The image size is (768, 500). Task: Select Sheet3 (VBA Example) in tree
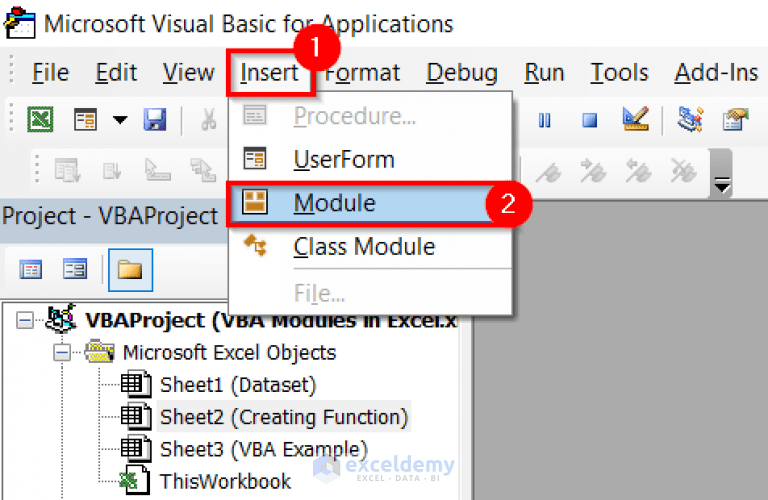[x=264, y=449]
